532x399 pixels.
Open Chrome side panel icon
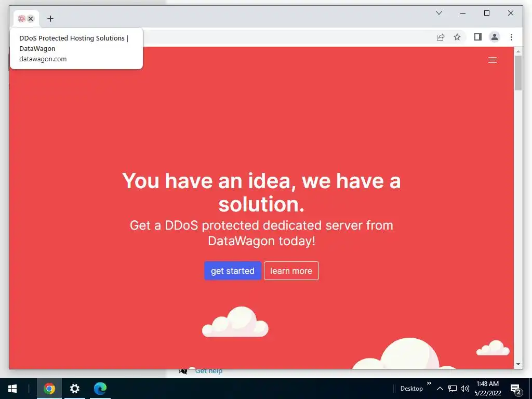(x=478, y=37)
